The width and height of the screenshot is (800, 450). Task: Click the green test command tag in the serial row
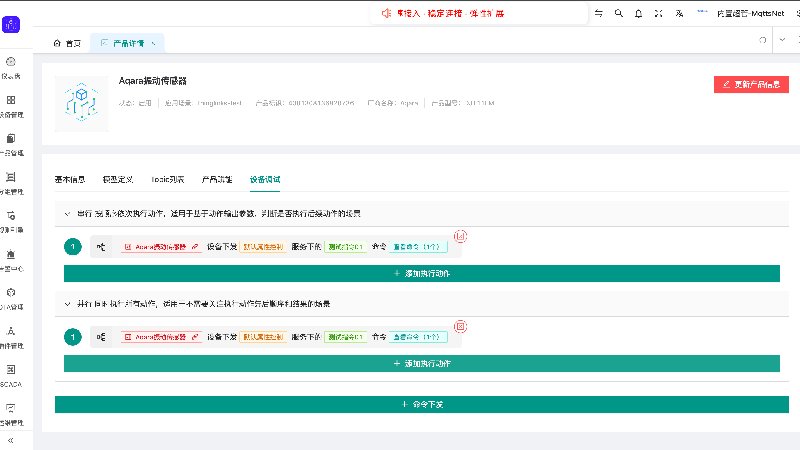point(345,247)
